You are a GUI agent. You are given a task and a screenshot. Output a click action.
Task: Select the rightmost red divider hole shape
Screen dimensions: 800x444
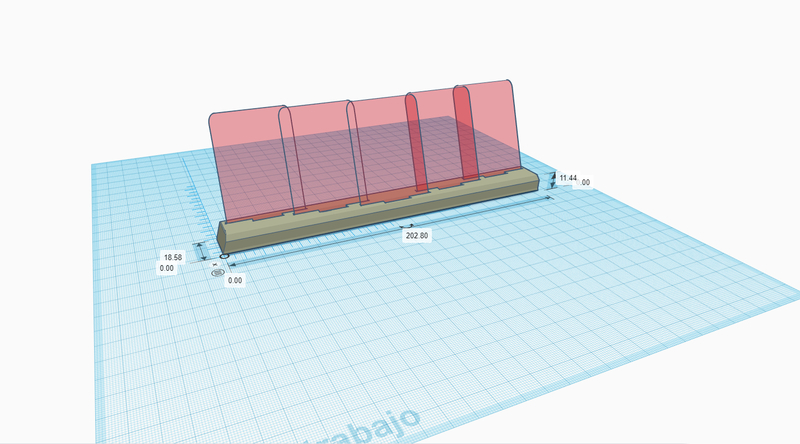click(465, 133)
